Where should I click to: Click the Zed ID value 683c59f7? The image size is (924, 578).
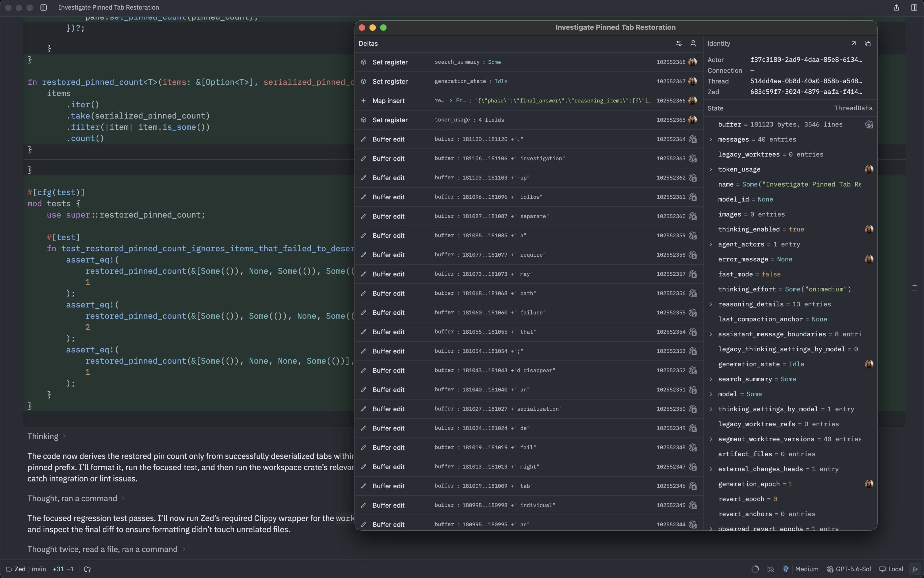[806, 92]
